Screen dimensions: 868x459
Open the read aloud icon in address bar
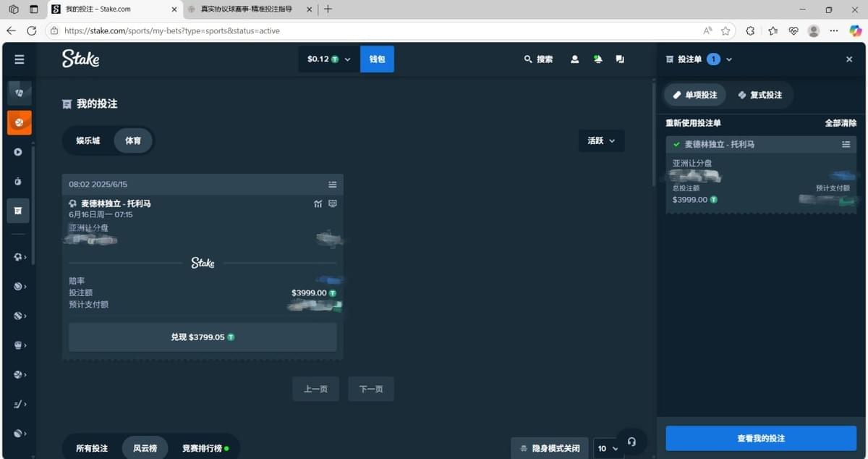707,30
